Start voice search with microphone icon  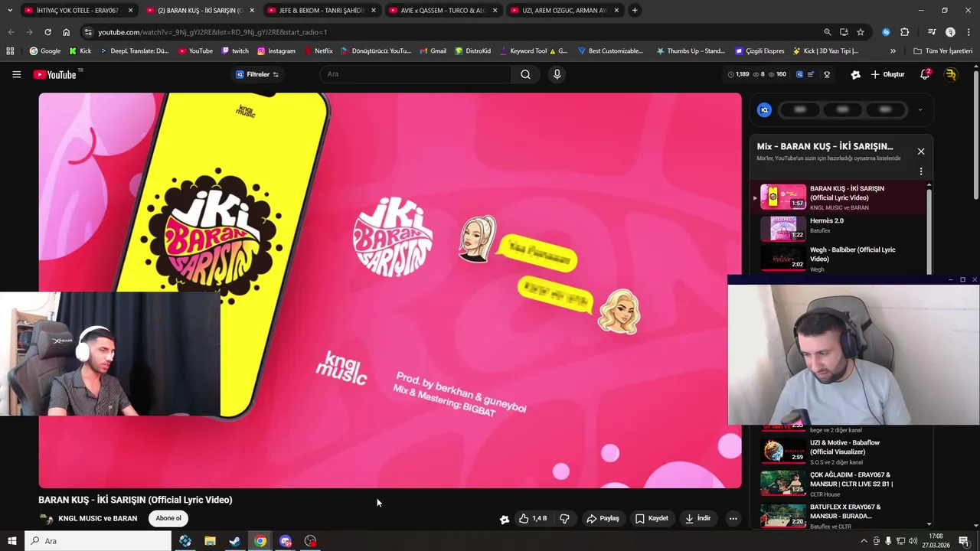(557, 74)
